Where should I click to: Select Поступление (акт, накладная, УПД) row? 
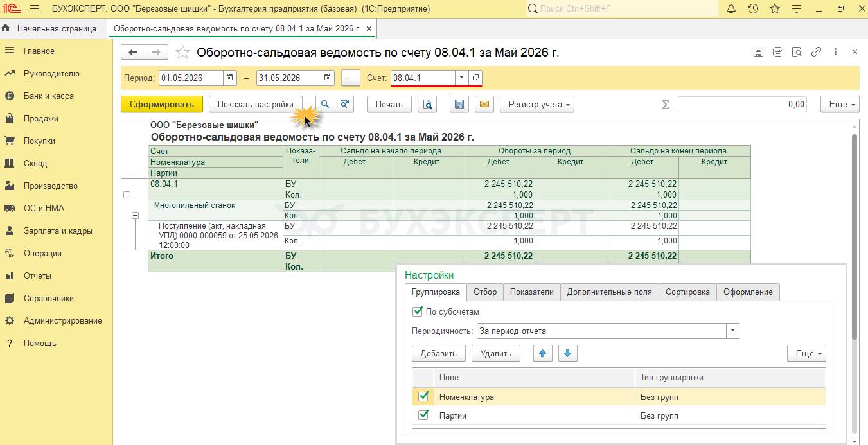pos(215,235)
